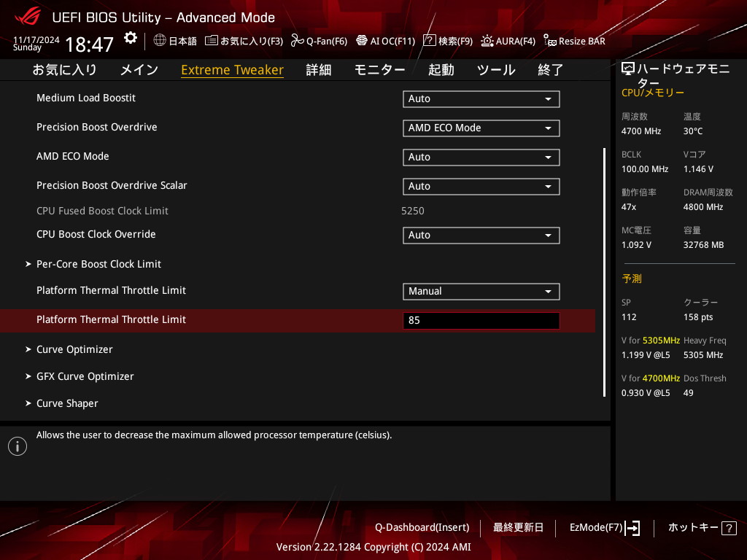747x560 pixels.
Task: Switch to メイン tab
Action: [x=139, y=70]
